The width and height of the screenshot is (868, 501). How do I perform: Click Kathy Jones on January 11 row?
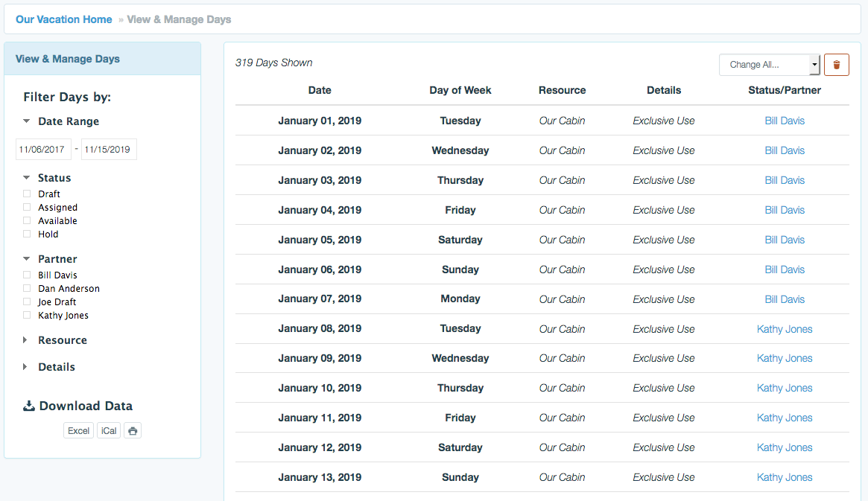(785, 418)
